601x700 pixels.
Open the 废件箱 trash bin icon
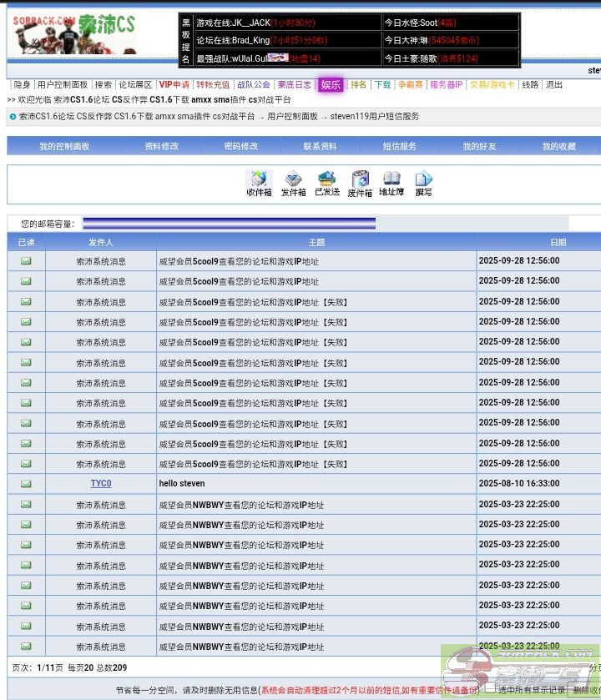[x=360, y=183]
